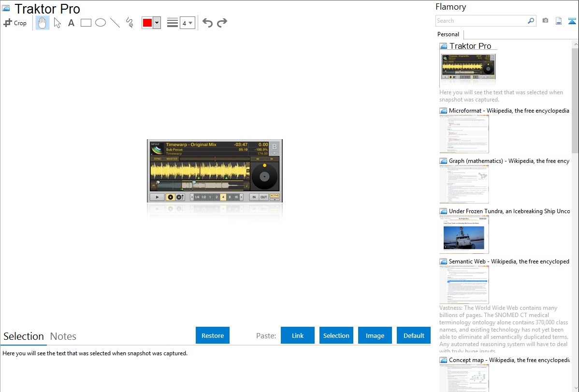Pick the ellipse shape tool
This screenshot has height=392, width=579.
(x=101, y=23)
